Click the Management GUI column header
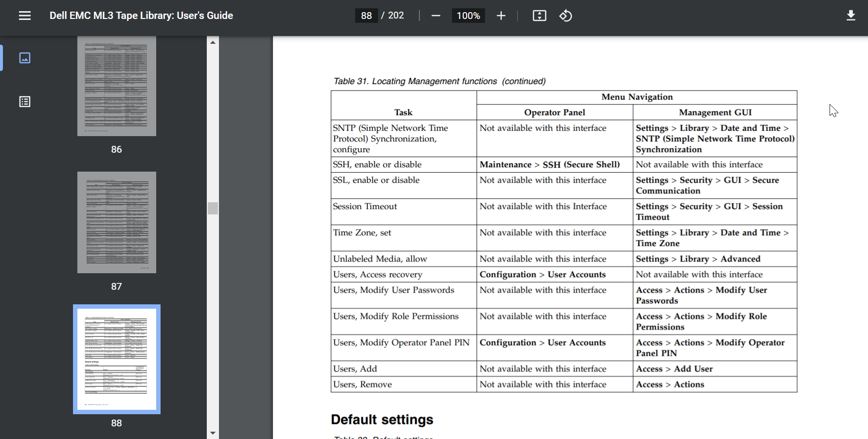This screenshot has width=868, height=439. click(x=715, y=112)
